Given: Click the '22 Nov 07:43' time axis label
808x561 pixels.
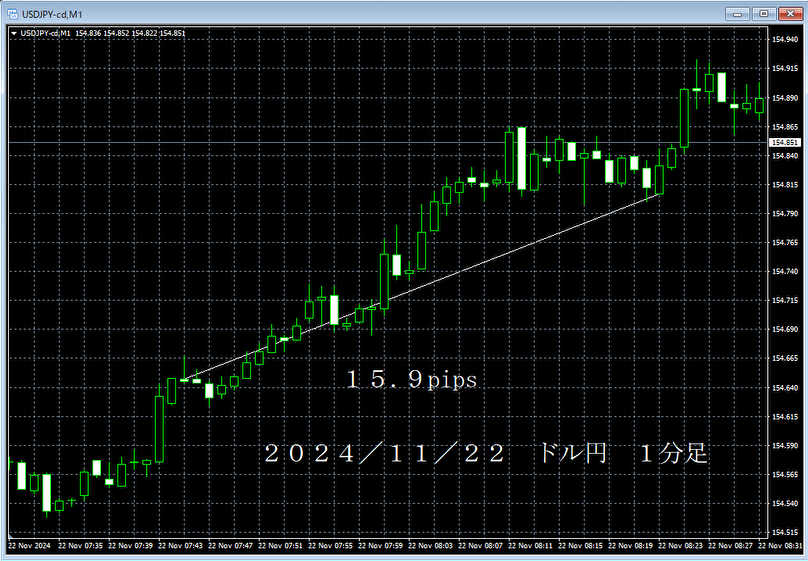Looking at the screenshot, I should 180,546.
